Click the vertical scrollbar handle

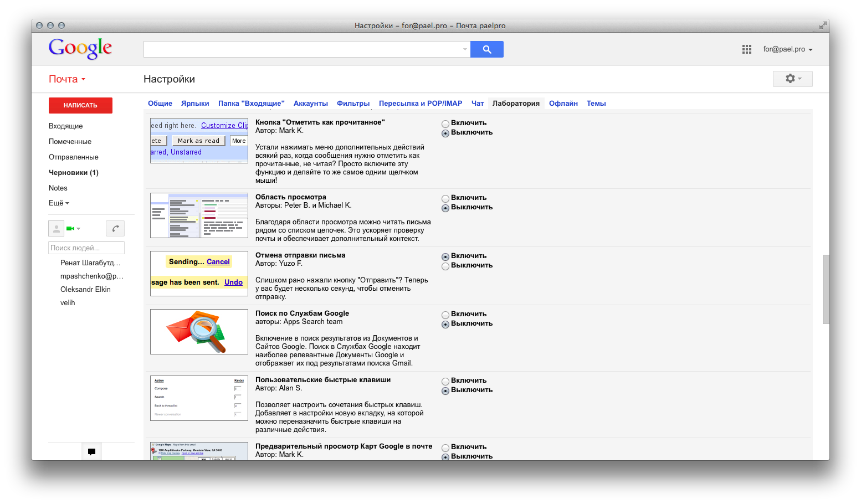point(826,289)
